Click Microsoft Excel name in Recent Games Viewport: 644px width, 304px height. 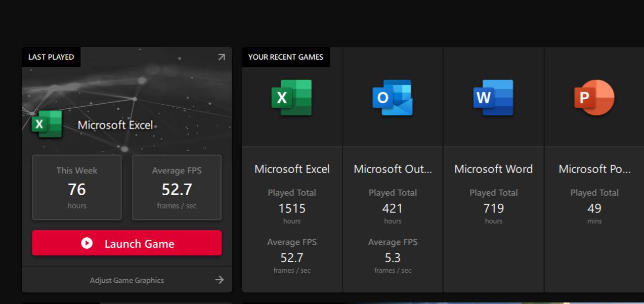pos(292,169)
